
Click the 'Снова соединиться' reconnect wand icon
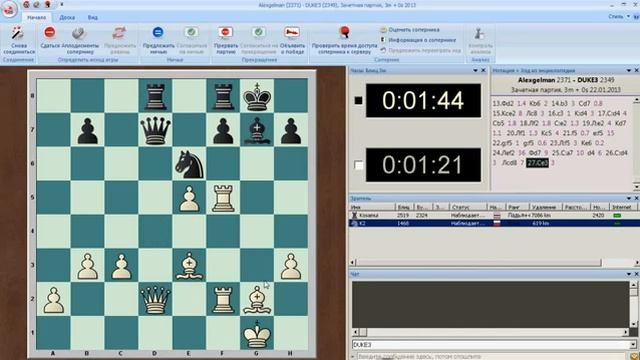click(18, 33)
